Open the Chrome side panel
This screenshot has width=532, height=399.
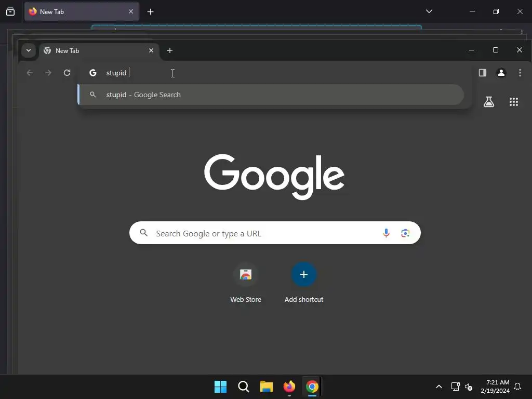point(483,73)
